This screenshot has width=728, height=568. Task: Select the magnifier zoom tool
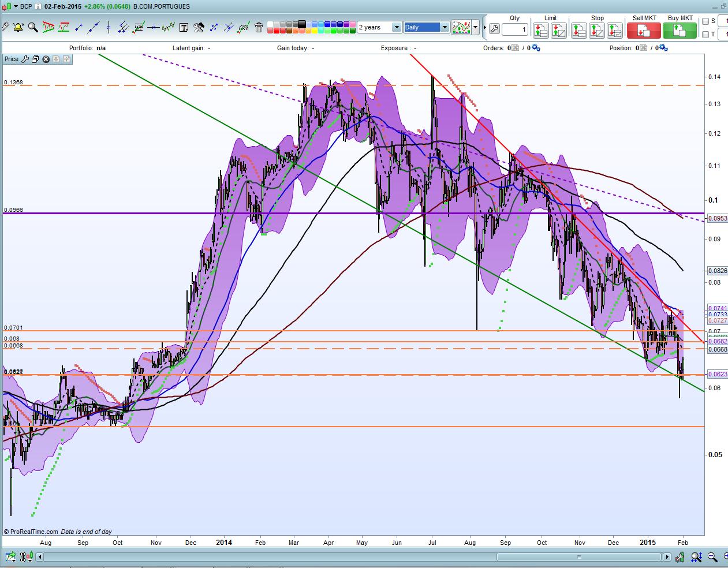tap(33, 27)
